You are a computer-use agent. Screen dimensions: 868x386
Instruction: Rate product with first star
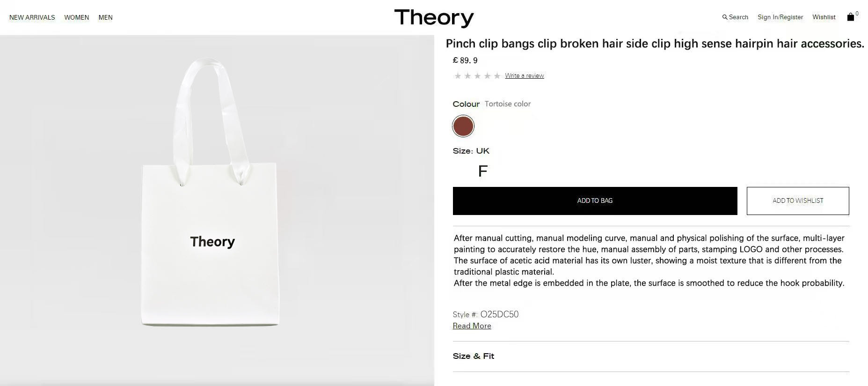[458, 76]
